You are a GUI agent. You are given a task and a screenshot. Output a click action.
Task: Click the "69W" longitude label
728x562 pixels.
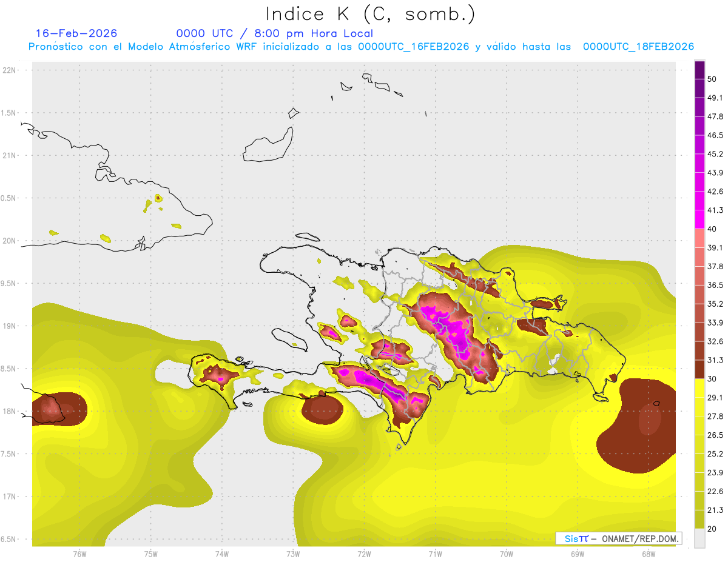click(x=578, y=554)
